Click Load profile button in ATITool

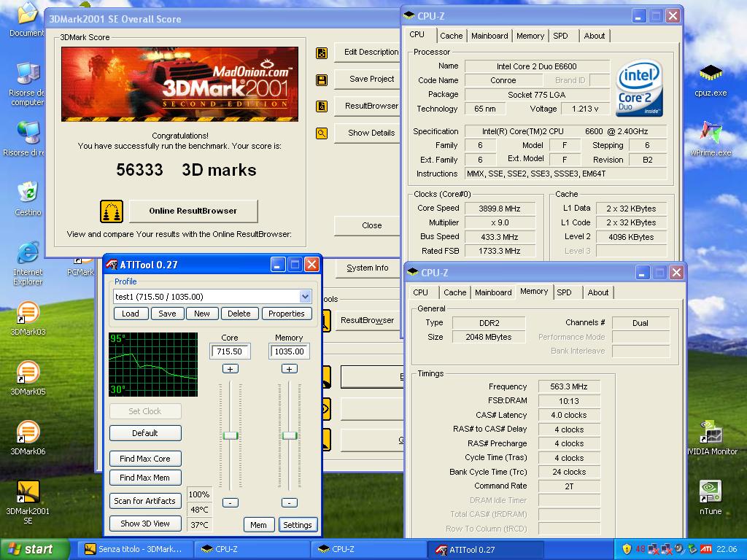[x=130, y=314]
